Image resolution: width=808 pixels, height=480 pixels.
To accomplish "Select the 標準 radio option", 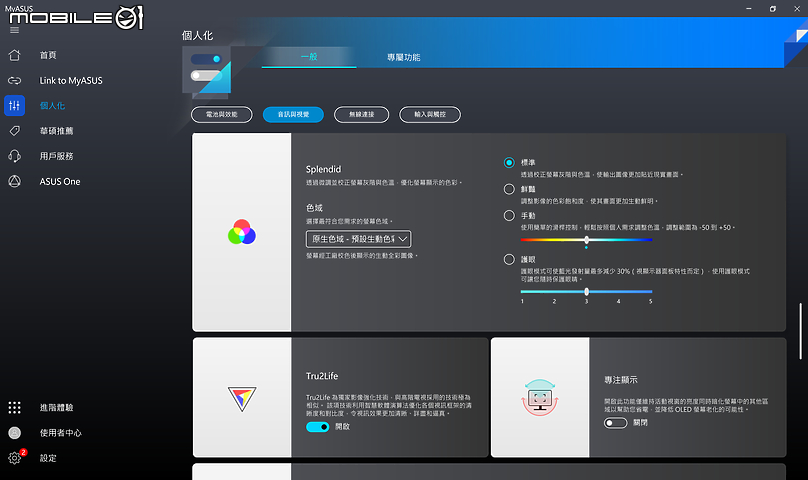I will 509,162.
